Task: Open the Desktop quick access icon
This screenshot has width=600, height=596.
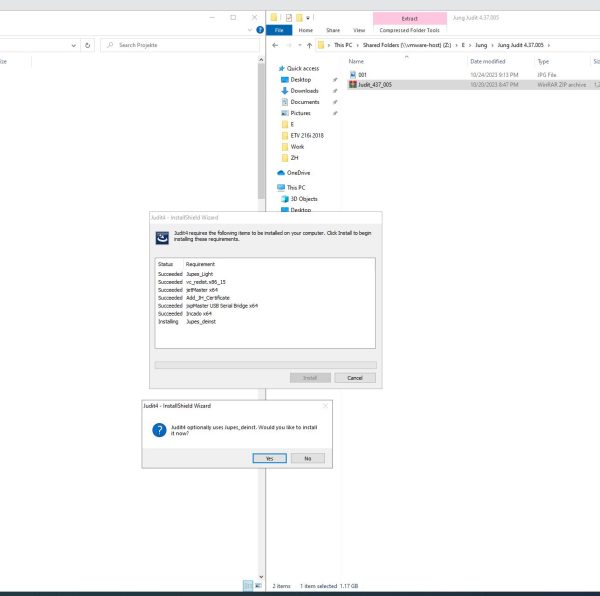Action: [x=284, y=80]
